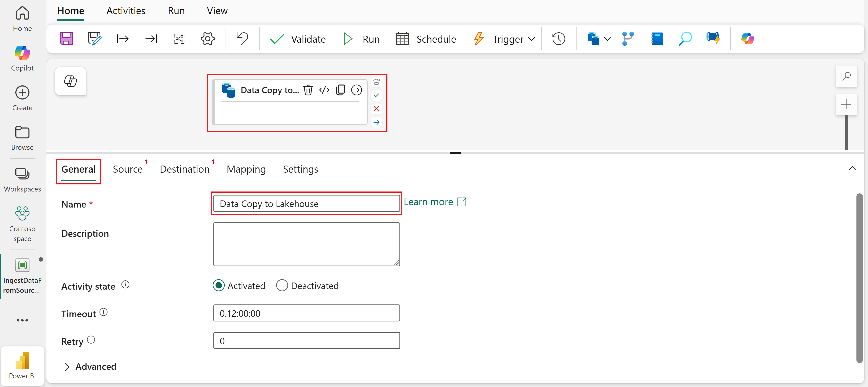Image resolution: width=868 pixels, height=387 pixels.
Task: Expand the Advanced section
Action: pos(90,367)
